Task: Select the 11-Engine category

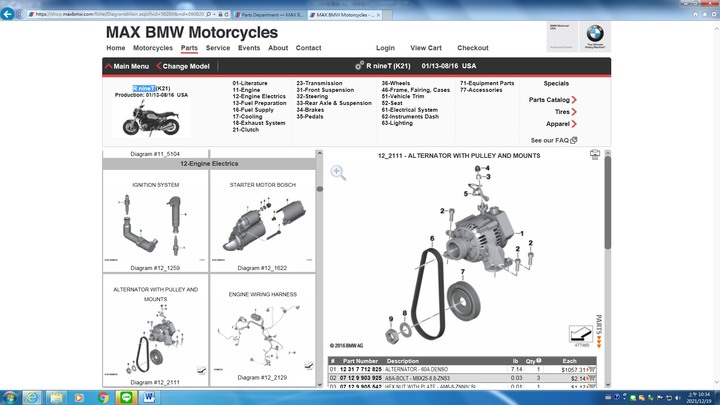Action: tap(246, 90)
